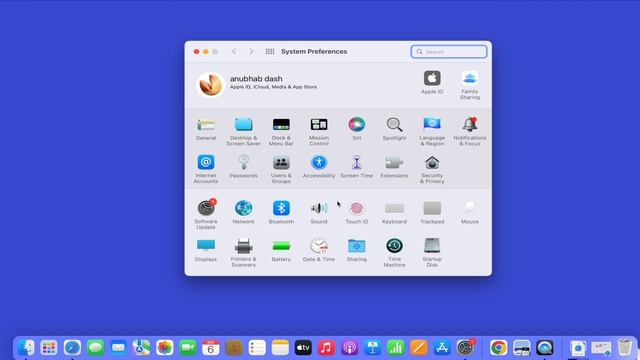Open Notifications & Focus settings
This screenshot has width=640, height=360.
470,131
